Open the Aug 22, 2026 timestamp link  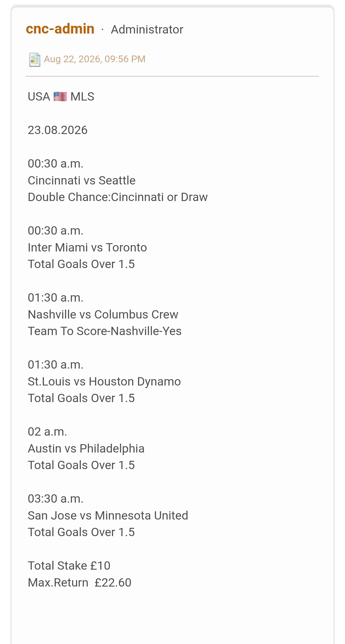pos(95,59)
